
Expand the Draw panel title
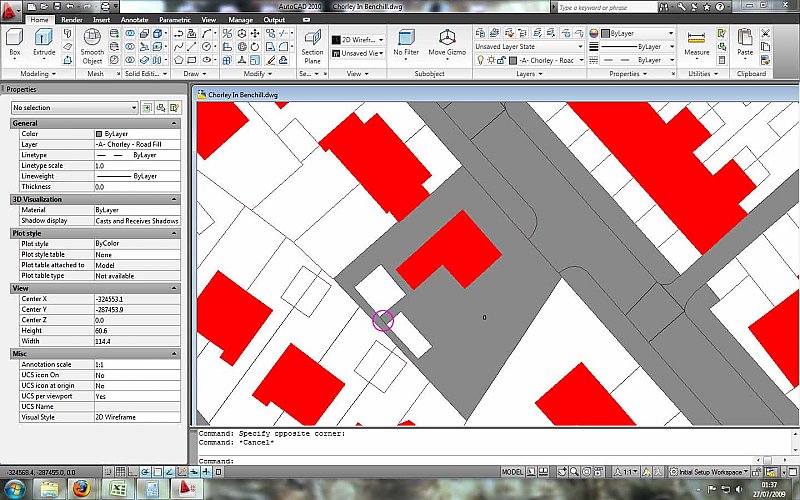coord(194,73)
